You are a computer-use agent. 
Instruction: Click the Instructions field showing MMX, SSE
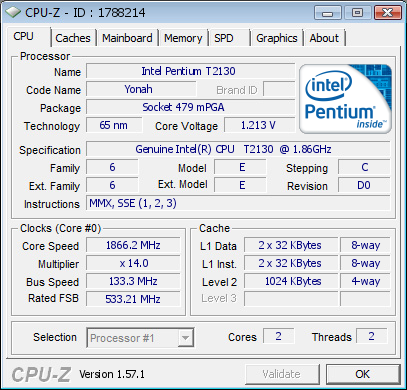[238, 203]
